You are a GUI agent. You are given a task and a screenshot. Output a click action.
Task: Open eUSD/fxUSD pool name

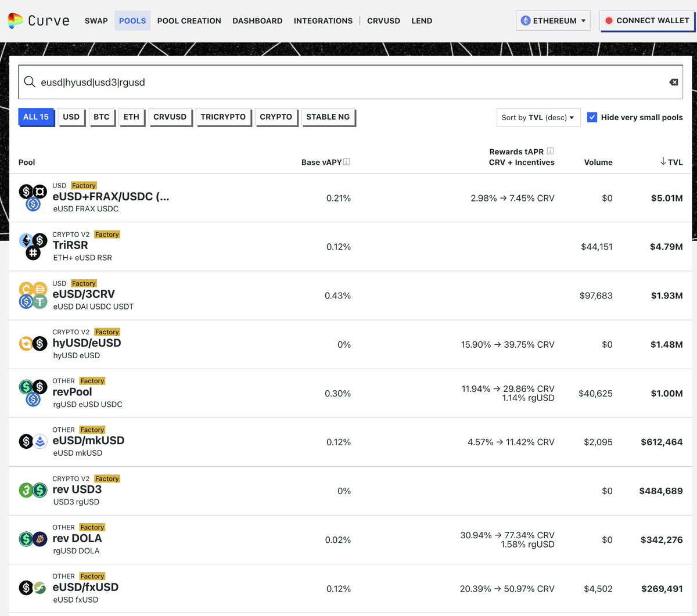pos(85,587)
